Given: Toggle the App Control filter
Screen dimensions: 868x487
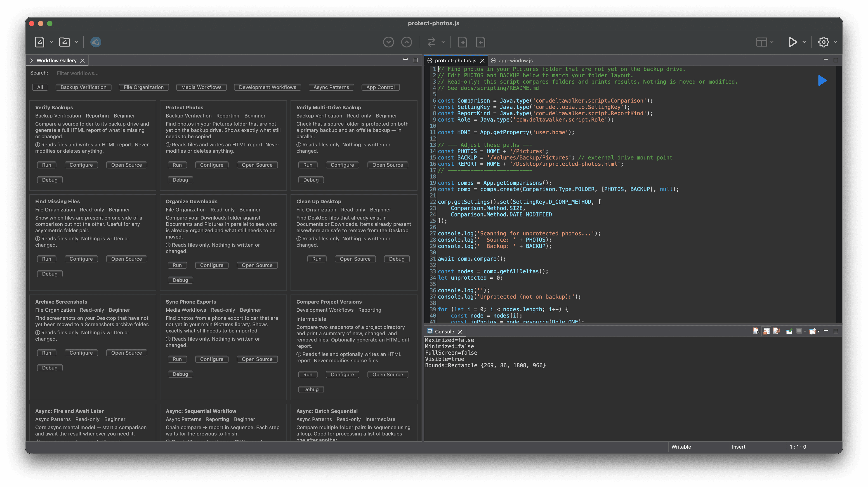Looking at the screenshot, I should (x=380, y=87).
